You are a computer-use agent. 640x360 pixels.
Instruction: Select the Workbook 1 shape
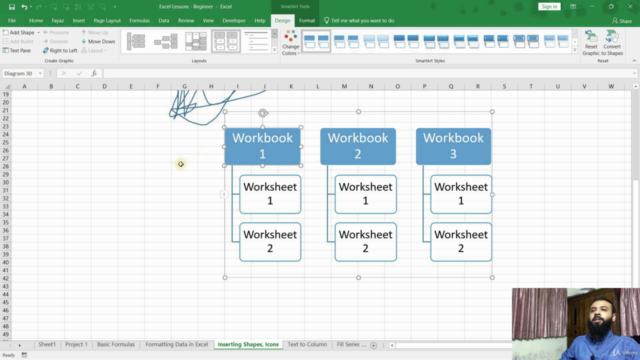(262, 147)
